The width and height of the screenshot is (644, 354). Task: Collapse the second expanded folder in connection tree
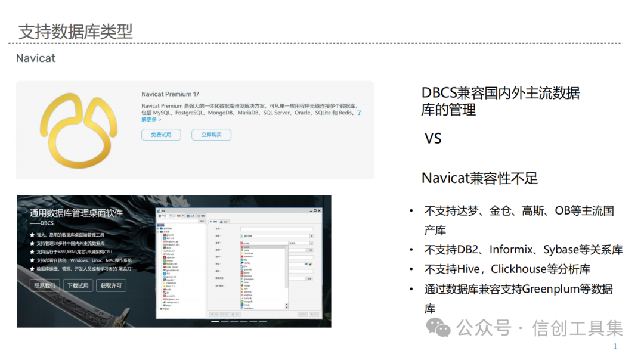coord(158,232)
